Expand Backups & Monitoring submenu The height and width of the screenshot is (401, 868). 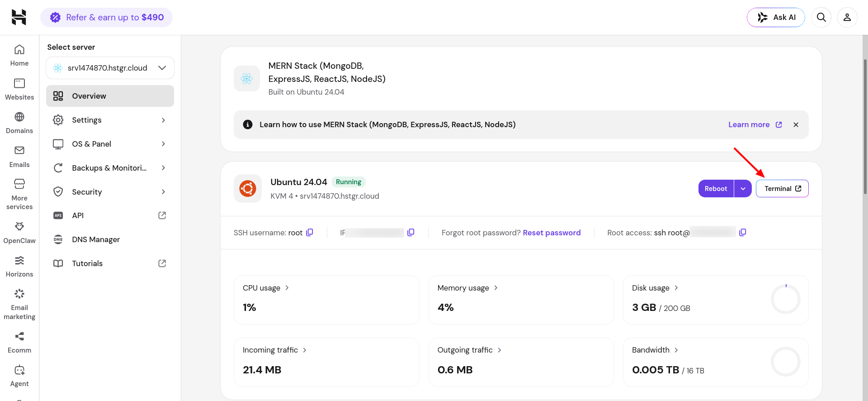[164, 168]
